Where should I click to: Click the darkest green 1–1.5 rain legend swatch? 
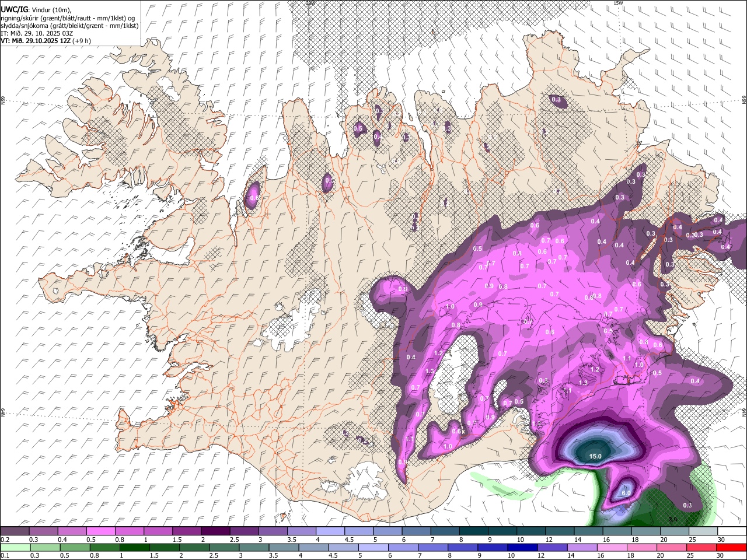(134, 547)
